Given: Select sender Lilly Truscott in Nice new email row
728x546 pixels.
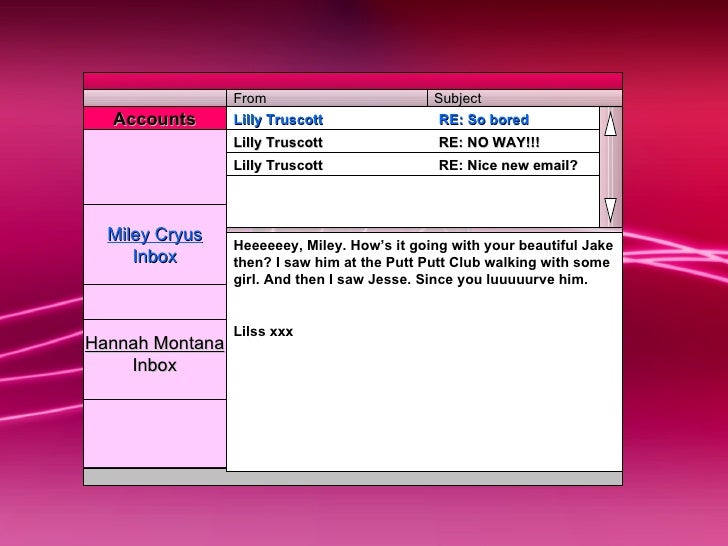Looking at the screenshot, I should coord(278,165).
